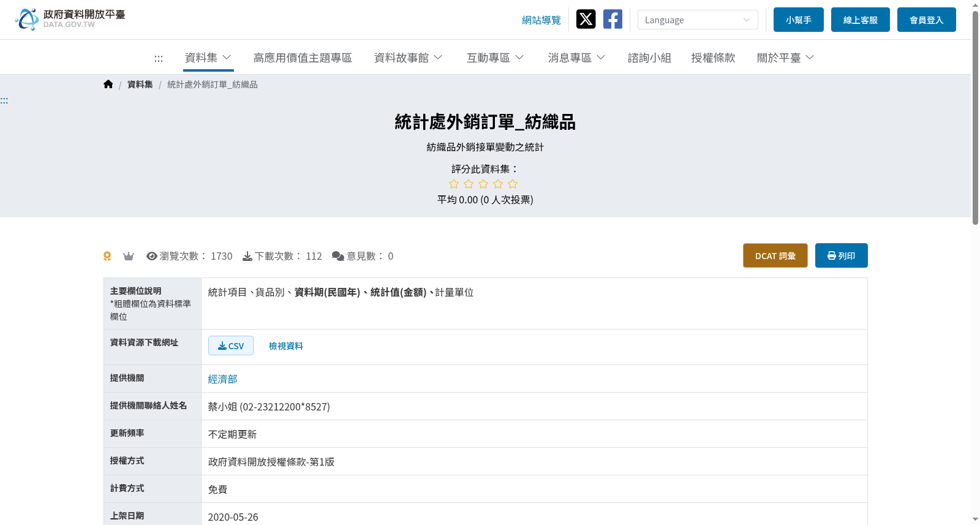Viewport: 980px width, 525px height.
Task: Open the Facebook page icon
Action: (x=612, y=19)
